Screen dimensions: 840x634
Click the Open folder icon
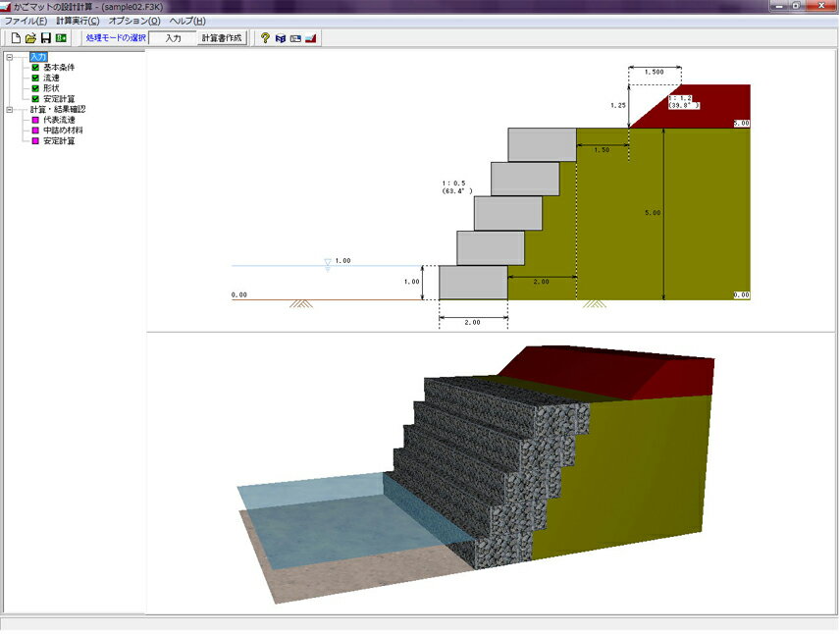click(x=30, y=38)
